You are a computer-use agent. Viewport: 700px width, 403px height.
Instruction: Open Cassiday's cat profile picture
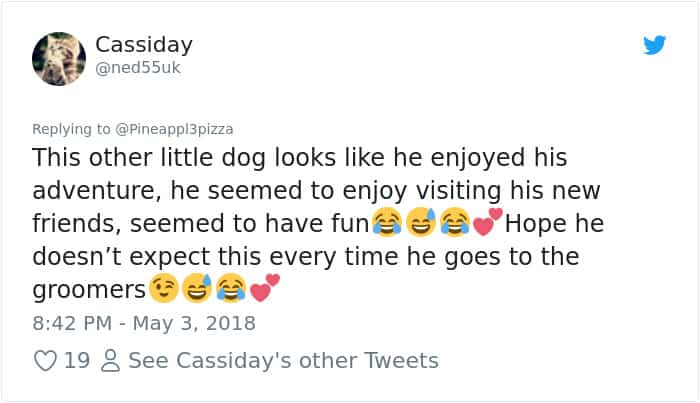(58, 56)
